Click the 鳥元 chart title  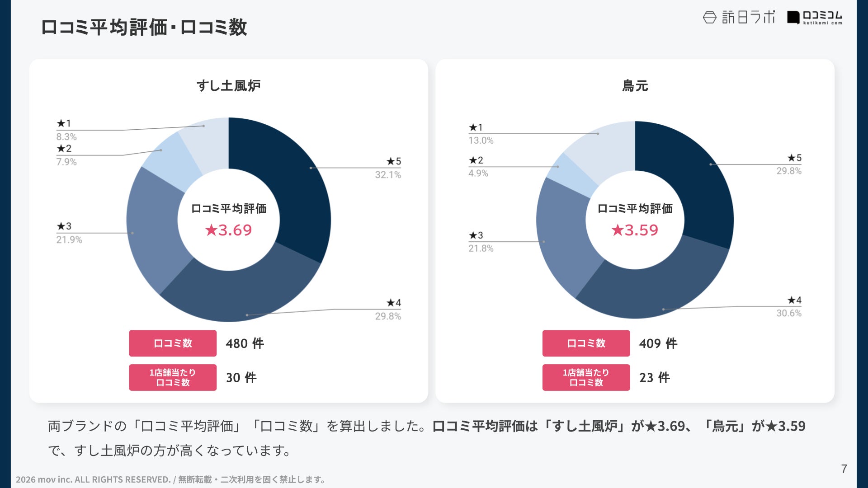pyautogui.click(x=635, y=86)
